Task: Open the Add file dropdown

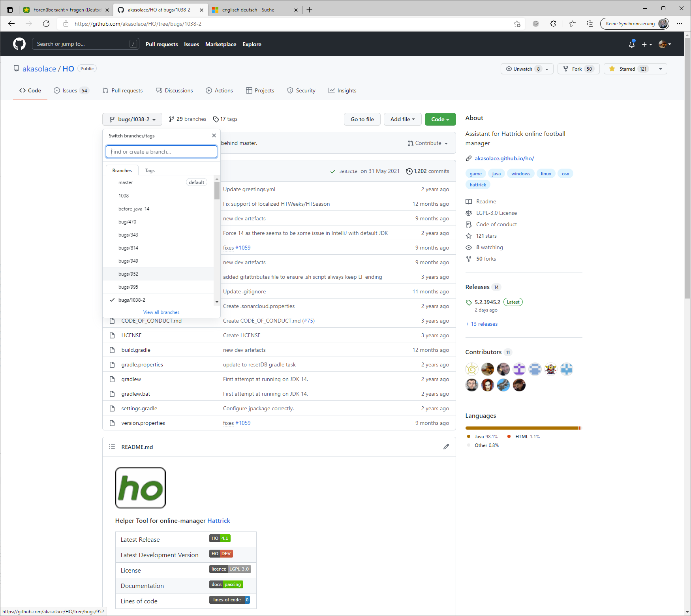Action: click(402, 119)
